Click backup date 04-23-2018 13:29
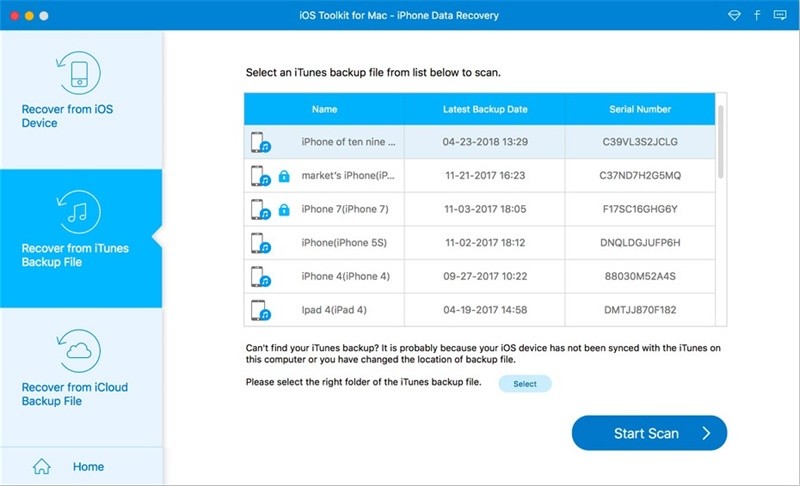The width and height of the screenshot is (800, 486). click(485, 142)
